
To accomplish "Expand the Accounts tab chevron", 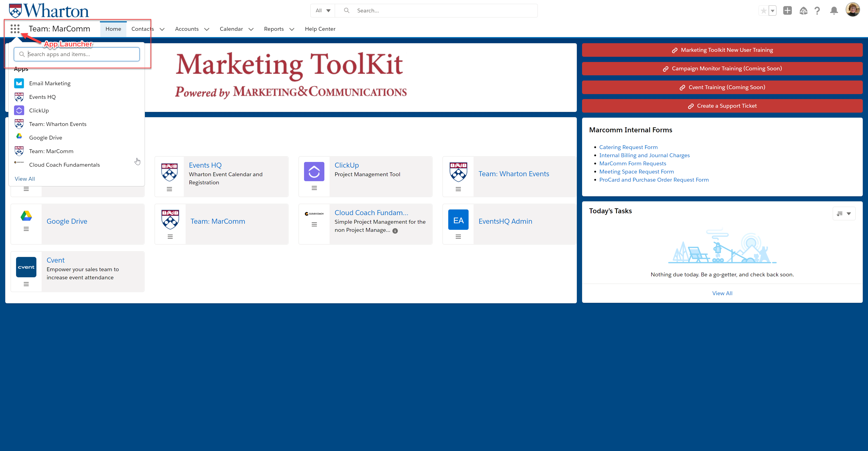I will coord(207,29).
